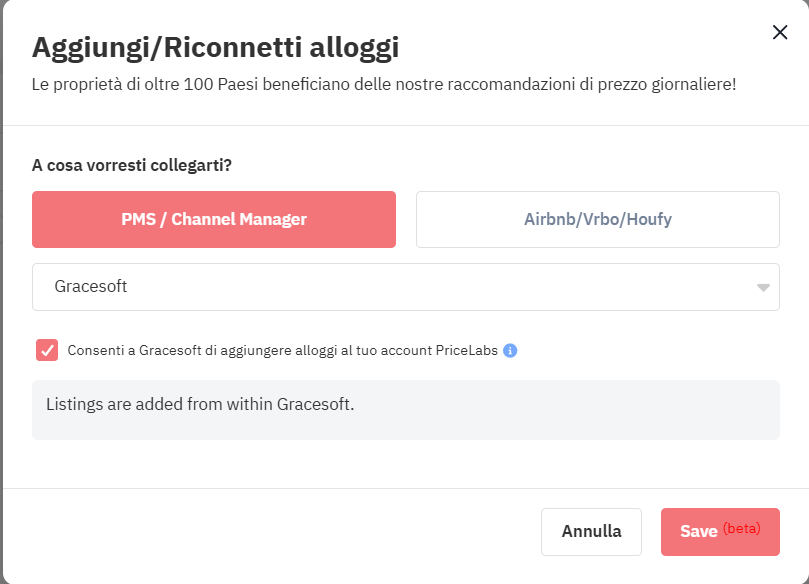The height and width of the screenshot is (584, 809).
Task: Click the selected Gracesoft value text
Action: pyautogui.click(x=91, y=286)
